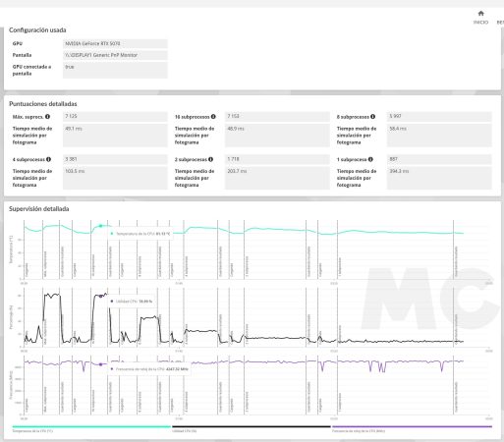Open info icon next to 1 subproceso
Viewport: 504px width, 442px height.
370,159
